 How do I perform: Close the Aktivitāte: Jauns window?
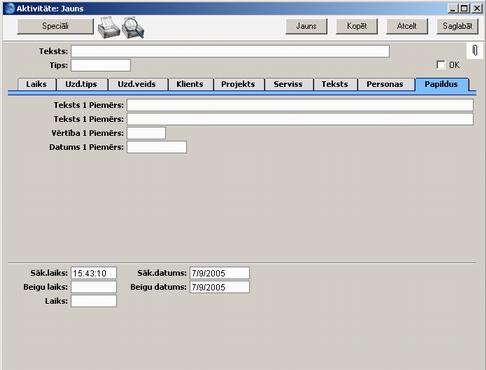tap(477, 8)
